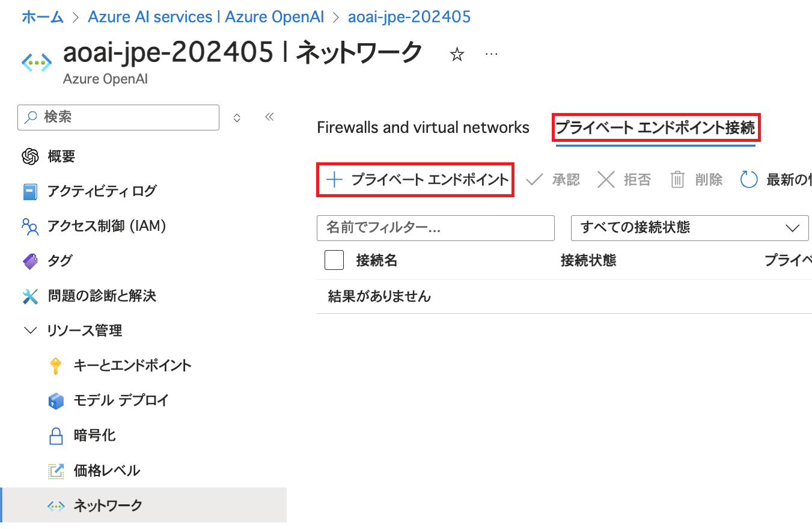The width and height of the screenshot is (812, 529).
Task: Sort by the 接続状態 column header
Action: 588,260
